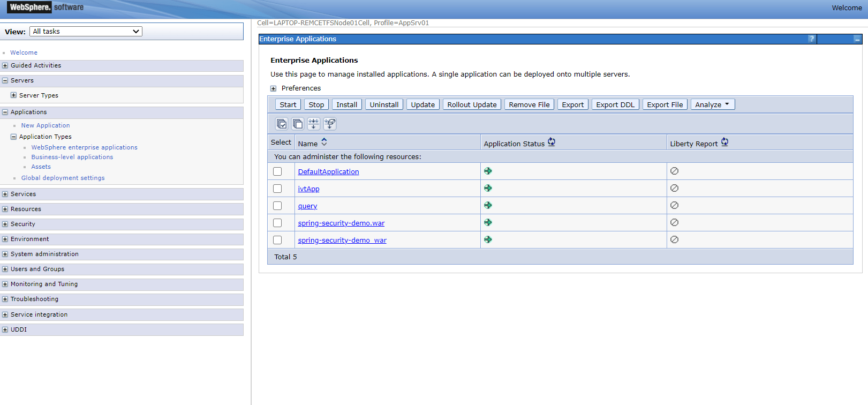Click the Remove File button
The width and height of the screenshot is (868, 405).
pos(530,104)
